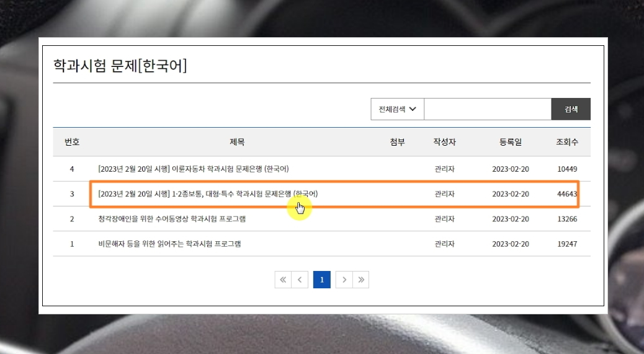Click the 검색 search button

click(x=571, y=109)
